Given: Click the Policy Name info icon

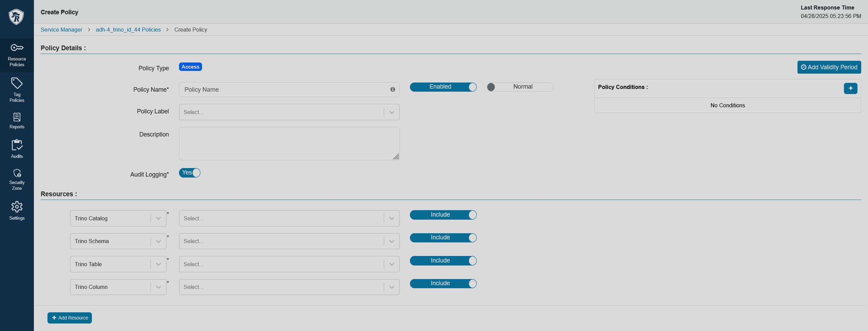Looking at the screenshot, I should point(393,89).
